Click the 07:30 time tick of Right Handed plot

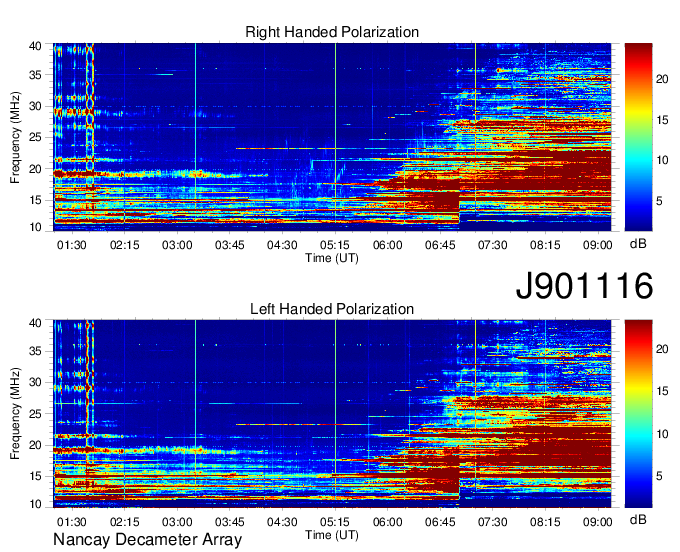tap(493, 245)
